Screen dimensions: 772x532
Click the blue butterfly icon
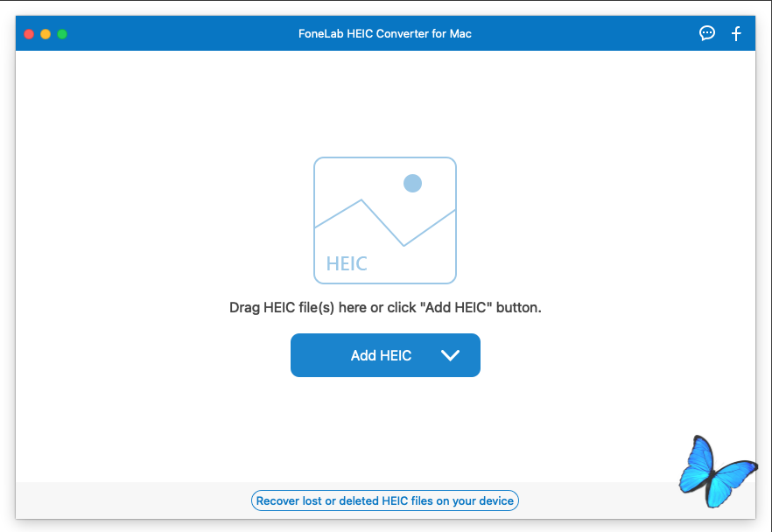click(x=717, y=472)
